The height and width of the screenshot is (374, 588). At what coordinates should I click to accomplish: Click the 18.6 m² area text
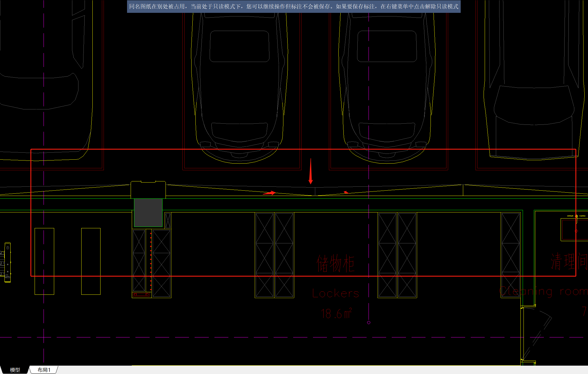point(336,313)
